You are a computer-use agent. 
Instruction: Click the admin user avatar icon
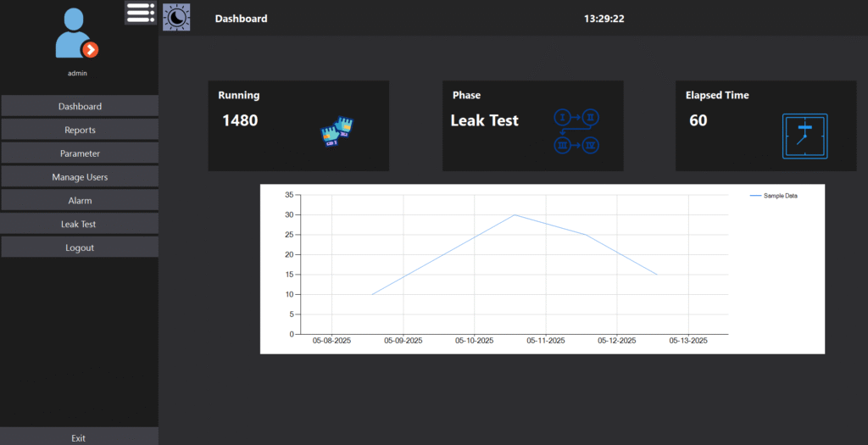click(76, 34)
